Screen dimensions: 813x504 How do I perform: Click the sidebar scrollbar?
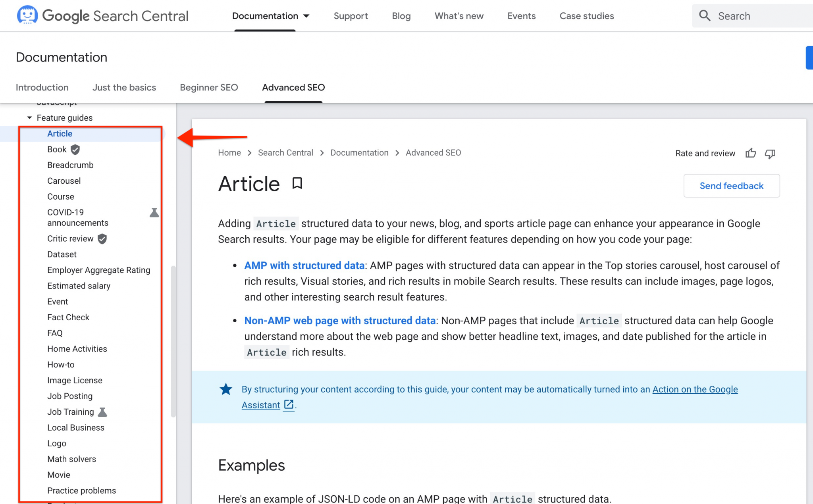pyautogui.click(x=173, y=341)
